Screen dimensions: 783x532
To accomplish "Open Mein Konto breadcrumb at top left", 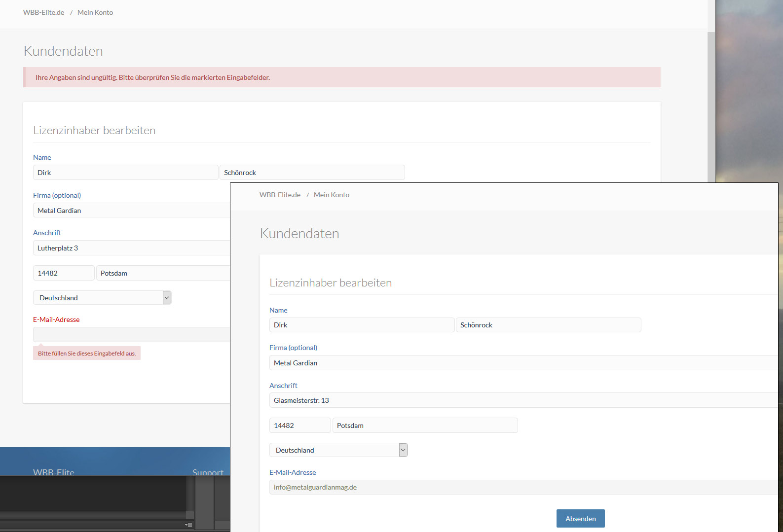I will 95,12.
